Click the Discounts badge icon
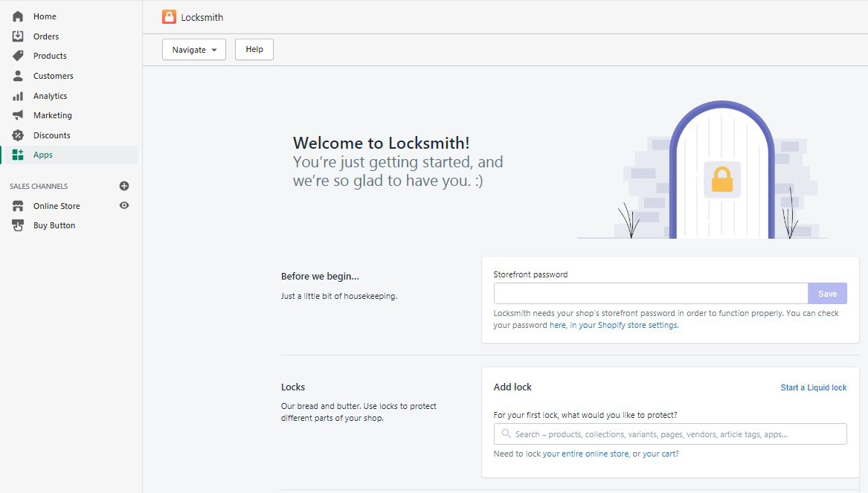 click(x=18, y=135)
